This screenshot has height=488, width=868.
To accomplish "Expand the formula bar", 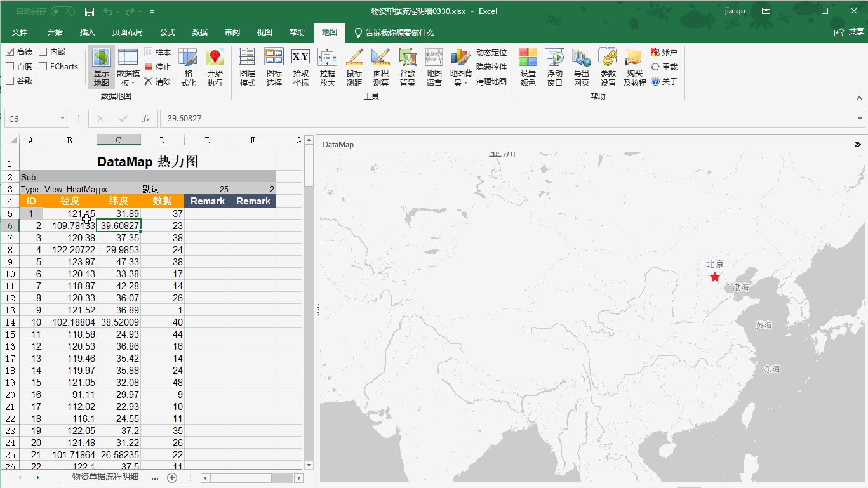I will (860, 118).
